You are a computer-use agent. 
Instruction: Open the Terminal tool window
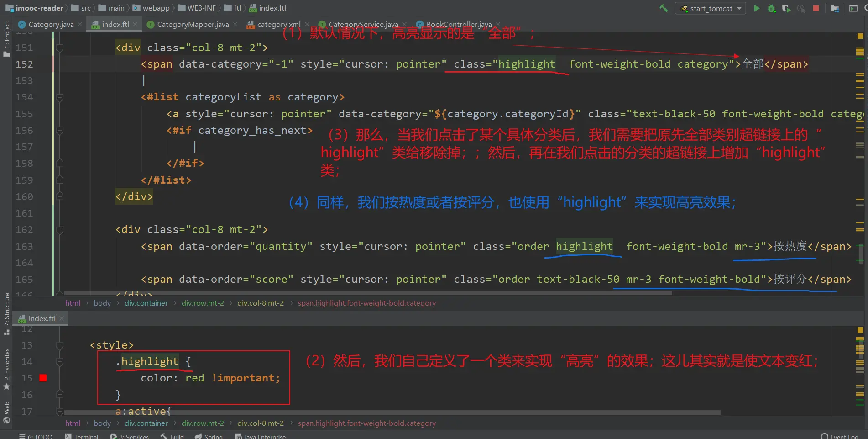[81, 436]
